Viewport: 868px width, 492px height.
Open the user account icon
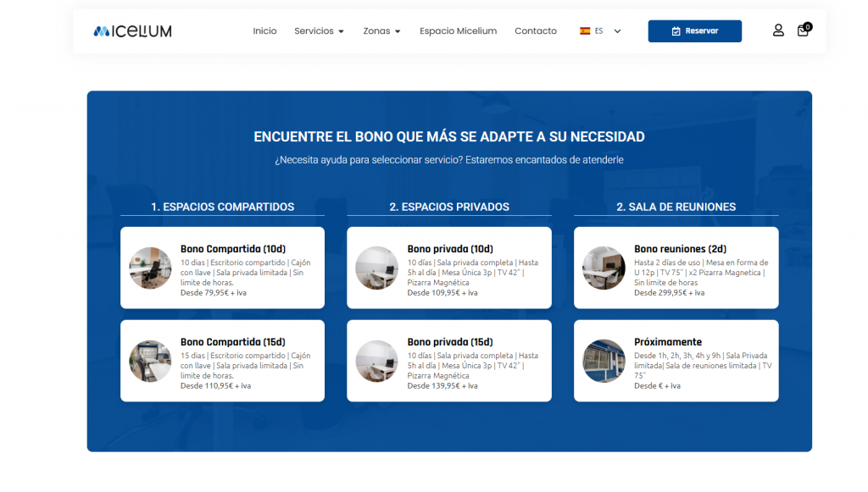coord(778,30)
